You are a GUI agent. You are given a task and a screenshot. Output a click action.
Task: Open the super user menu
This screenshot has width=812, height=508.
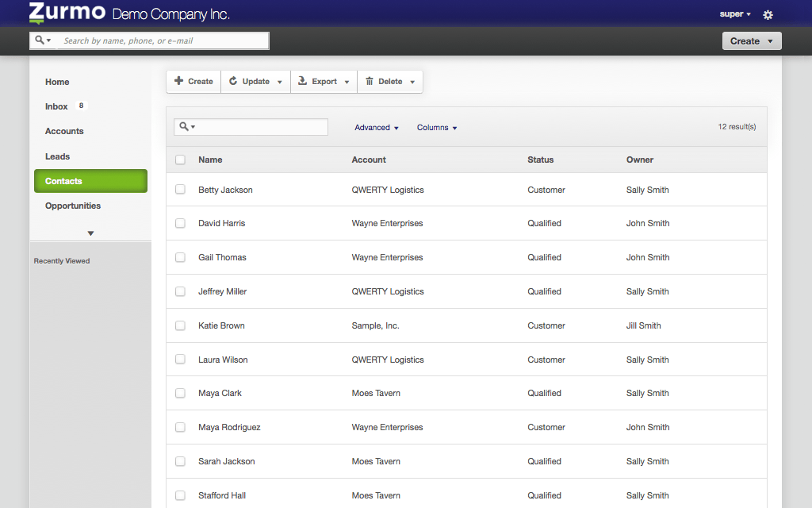(734, 14)
